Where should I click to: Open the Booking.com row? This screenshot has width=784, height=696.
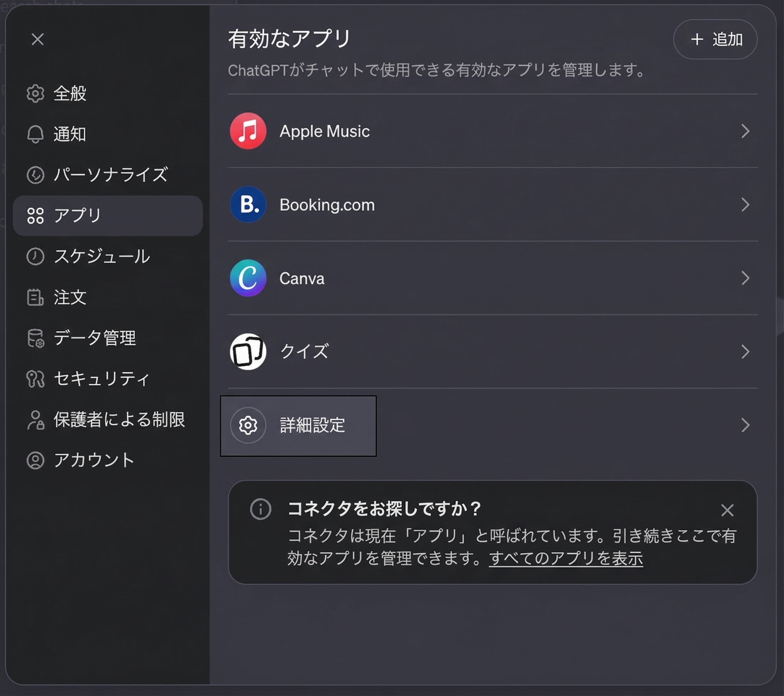click(492, 205)
